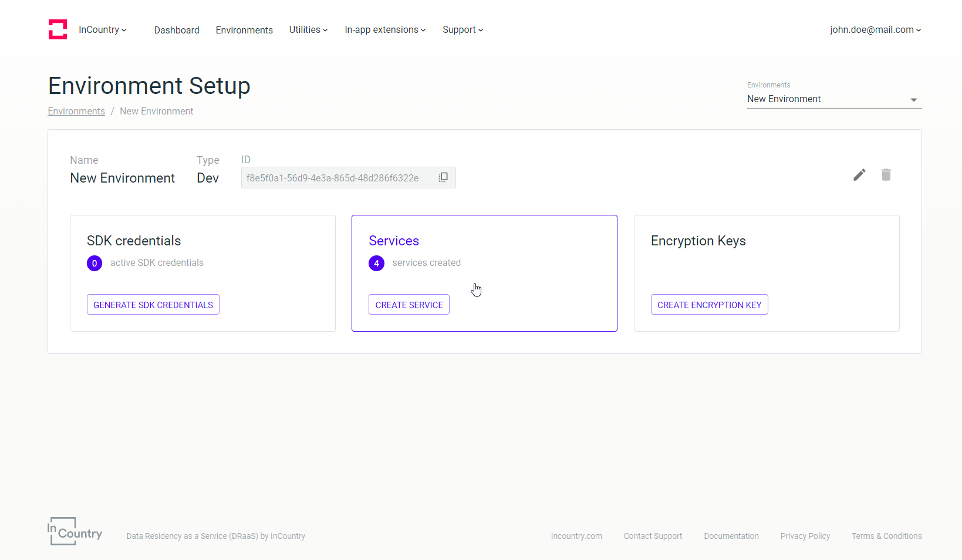962x560 pixels.
Task: Click the SDK credentials count badge
Action: click(94, 264)
